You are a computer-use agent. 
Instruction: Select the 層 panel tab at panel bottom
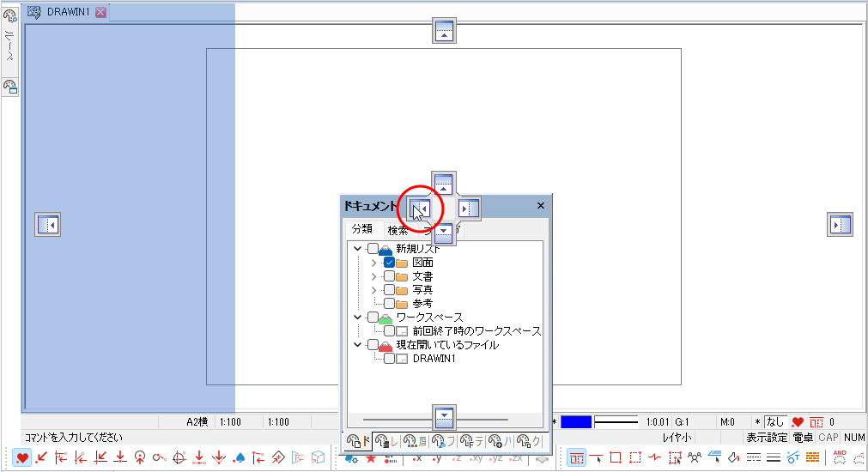pos(416,441)
